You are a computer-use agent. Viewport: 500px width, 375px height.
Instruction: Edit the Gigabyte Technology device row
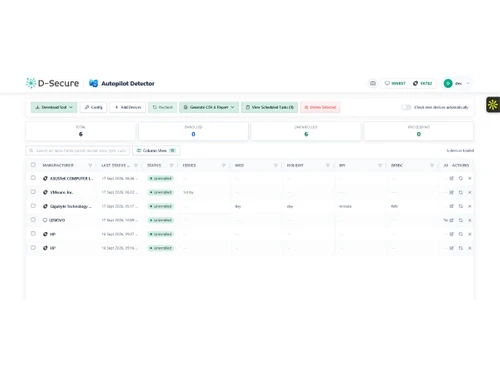pos(452,206)
